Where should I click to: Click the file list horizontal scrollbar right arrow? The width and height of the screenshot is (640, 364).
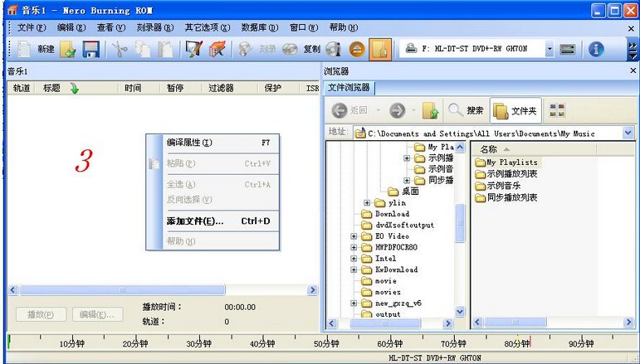coord(629,323)
